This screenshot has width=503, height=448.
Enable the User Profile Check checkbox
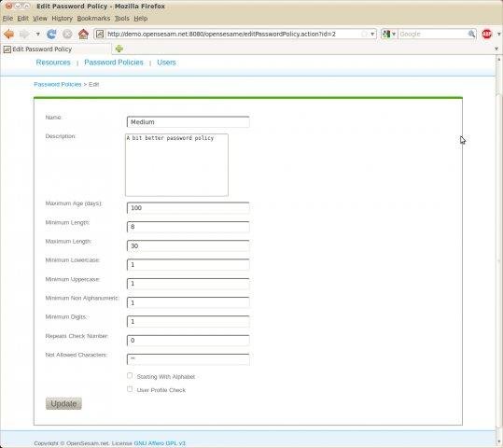pos(130,389)
